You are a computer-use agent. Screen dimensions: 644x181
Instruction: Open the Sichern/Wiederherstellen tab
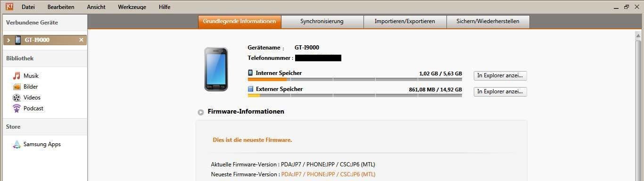click(x=488, y=22)
